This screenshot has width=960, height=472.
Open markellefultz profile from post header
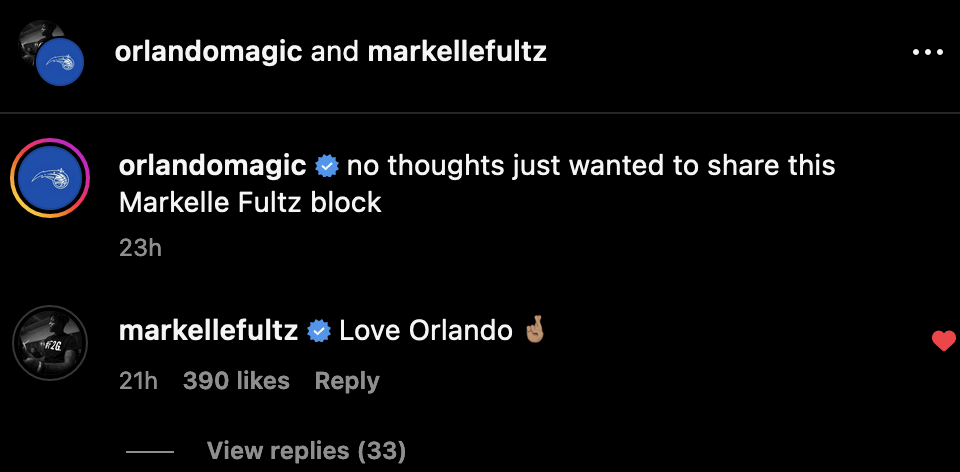[457, 52]
